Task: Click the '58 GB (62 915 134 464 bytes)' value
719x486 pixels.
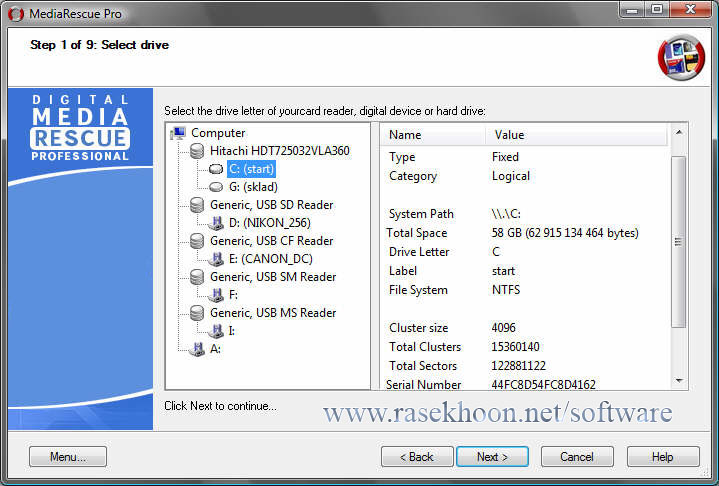Action: coord(565,233)
